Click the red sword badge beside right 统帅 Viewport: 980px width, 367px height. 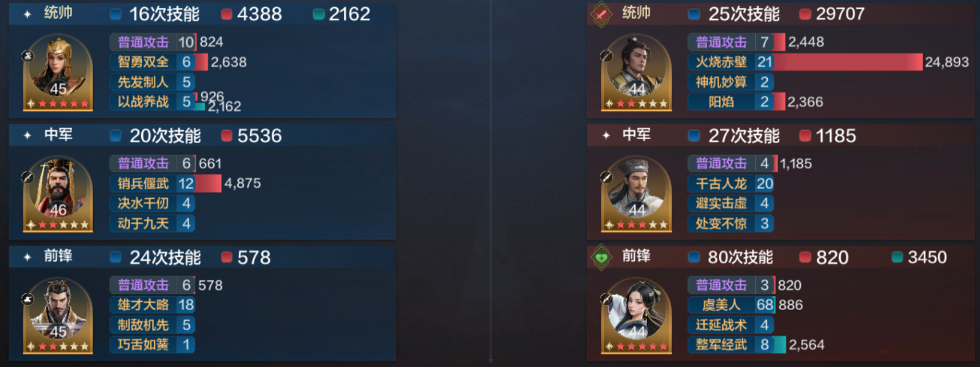[x=600, y=14]
